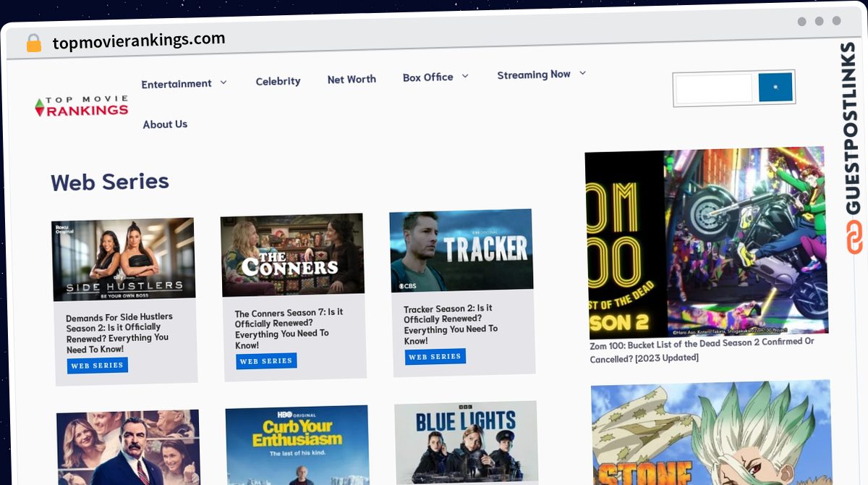
Task: Go to the About Us page
Action: [x=165, y=125]
